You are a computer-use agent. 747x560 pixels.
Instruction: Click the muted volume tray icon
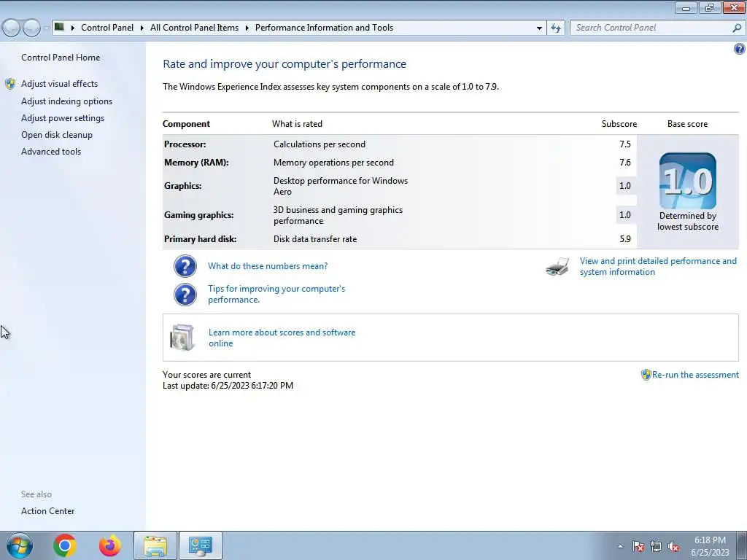point(673,546)
